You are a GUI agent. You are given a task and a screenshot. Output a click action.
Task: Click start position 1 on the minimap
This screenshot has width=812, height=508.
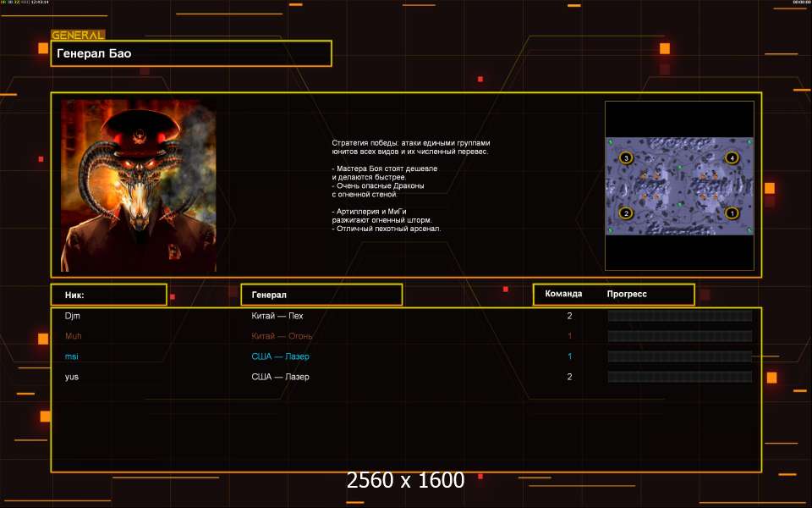(732, 213)
